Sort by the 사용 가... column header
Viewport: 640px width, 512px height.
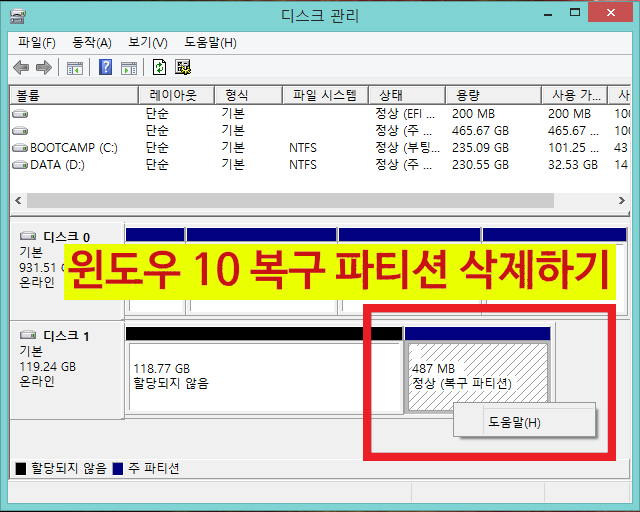pyautogui.click(x=575, y=96)
